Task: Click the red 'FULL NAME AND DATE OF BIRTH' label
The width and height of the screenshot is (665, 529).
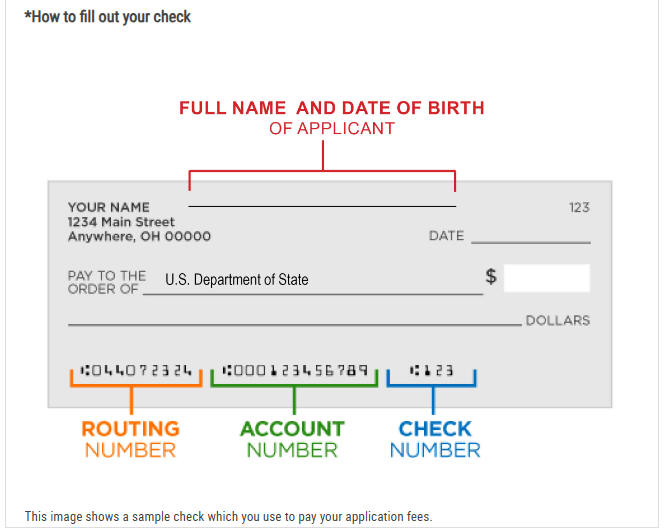Action: pyautogui.click(x=332, y=108)
